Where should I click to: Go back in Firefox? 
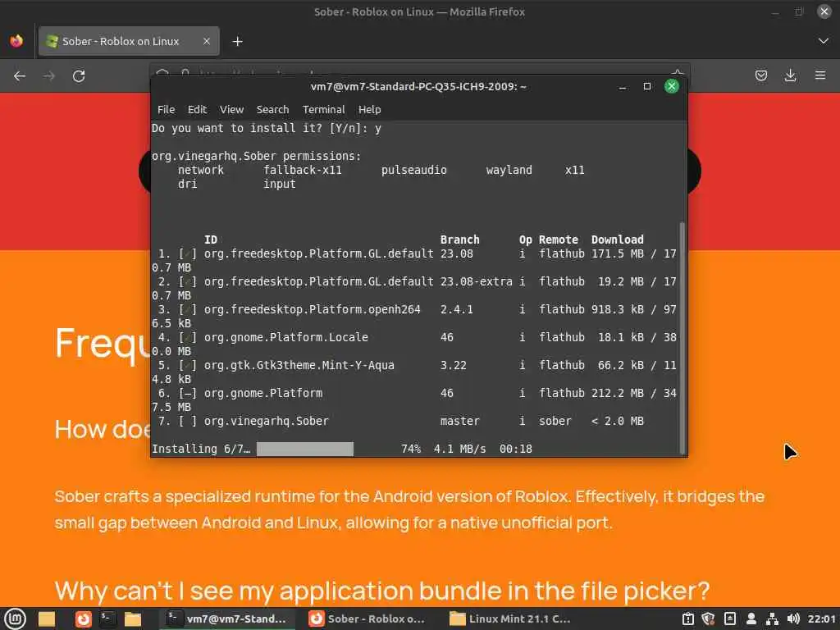(20, 76)
